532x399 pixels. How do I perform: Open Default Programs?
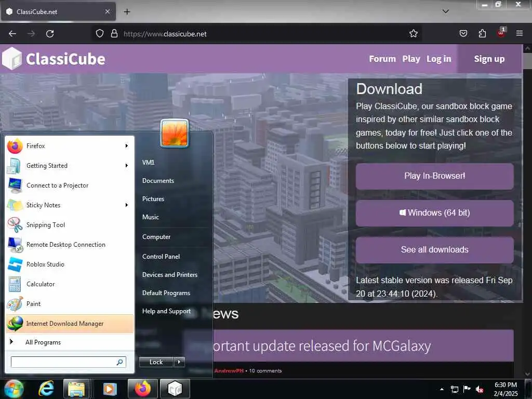point(166,293)
